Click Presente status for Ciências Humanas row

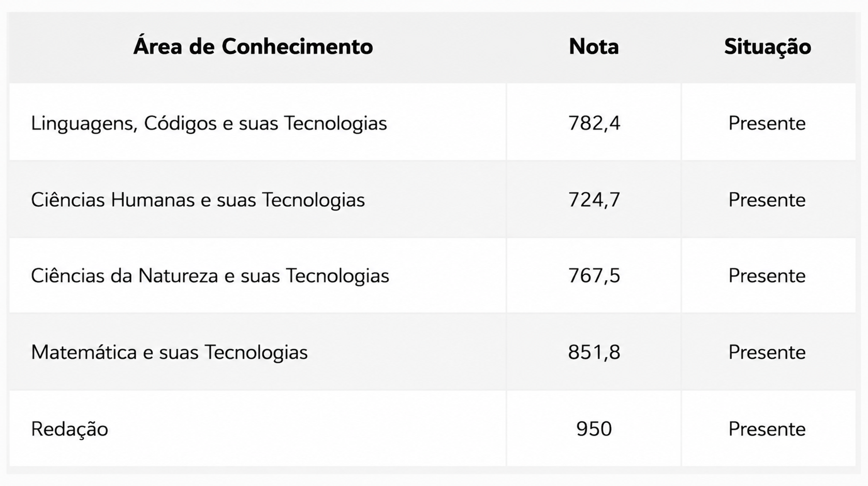pyautogui.click(x=767, y=199)
